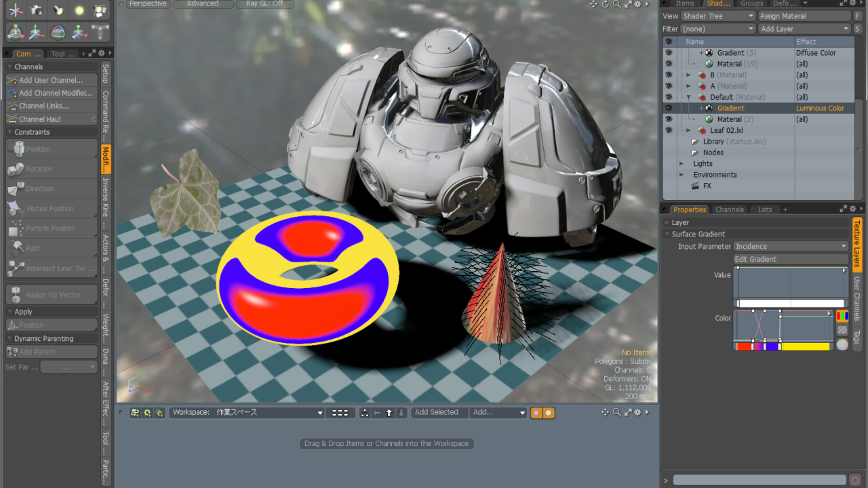Screen dimensions: 868x488
Task: Select the FX item in Shader Tree
Action: [x=707, y=186]
